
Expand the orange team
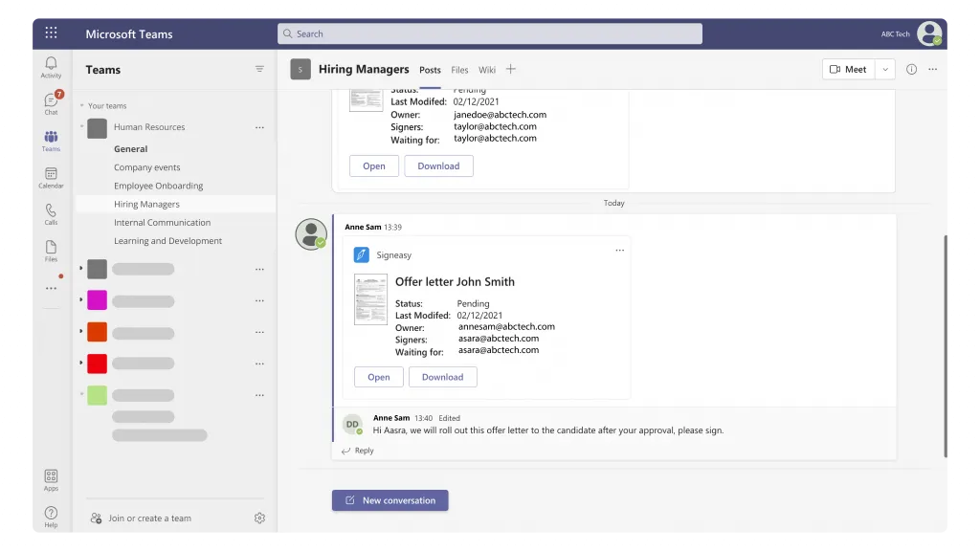[x=81, y=330]
